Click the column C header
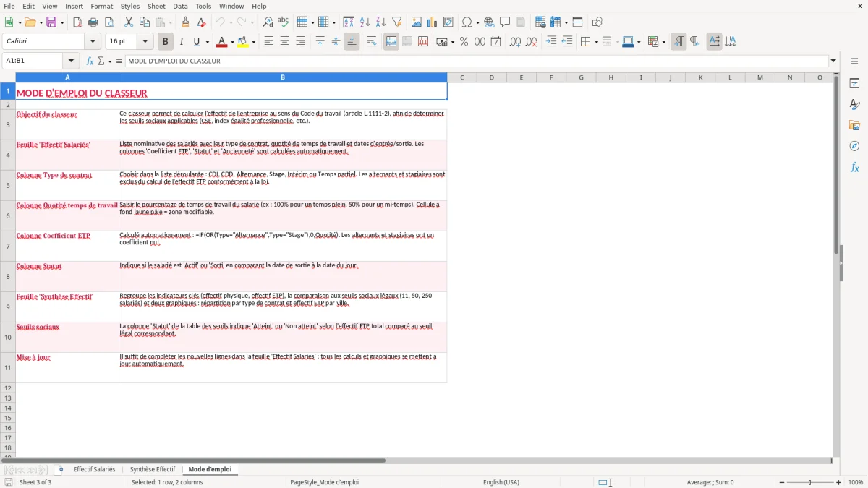Image resolution: width=868 pixels, height=488 pixels. point(461,77)
